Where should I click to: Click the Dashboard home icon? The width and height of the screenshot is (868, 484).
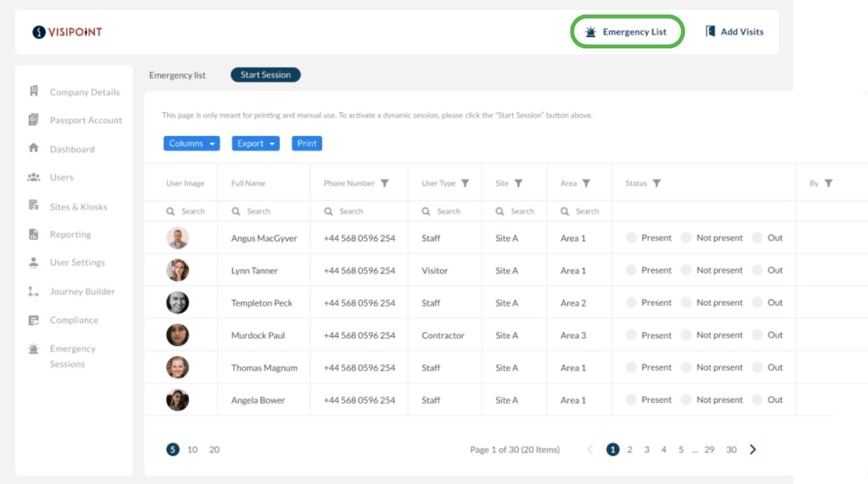point(34,148)
